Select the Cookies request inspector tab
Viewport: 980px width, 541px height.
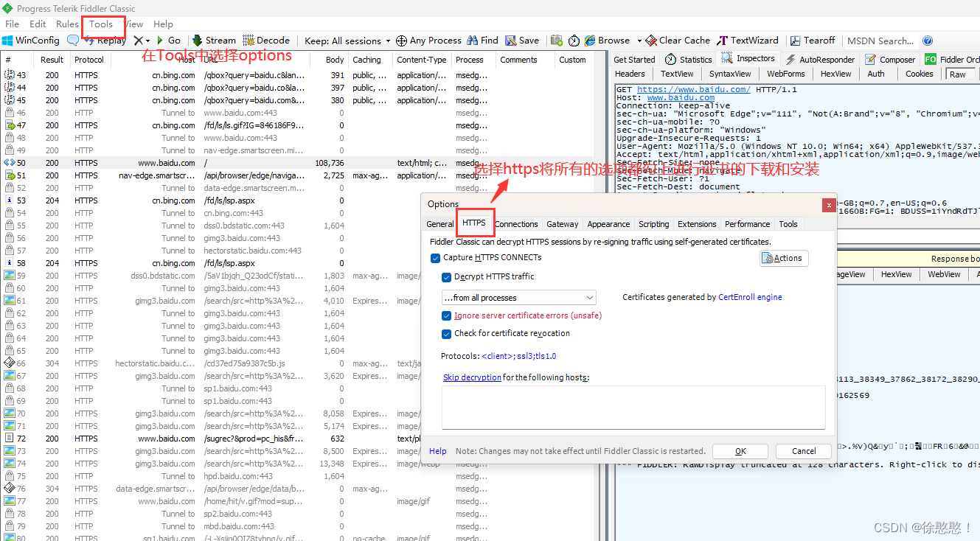(x=920, y=74)
